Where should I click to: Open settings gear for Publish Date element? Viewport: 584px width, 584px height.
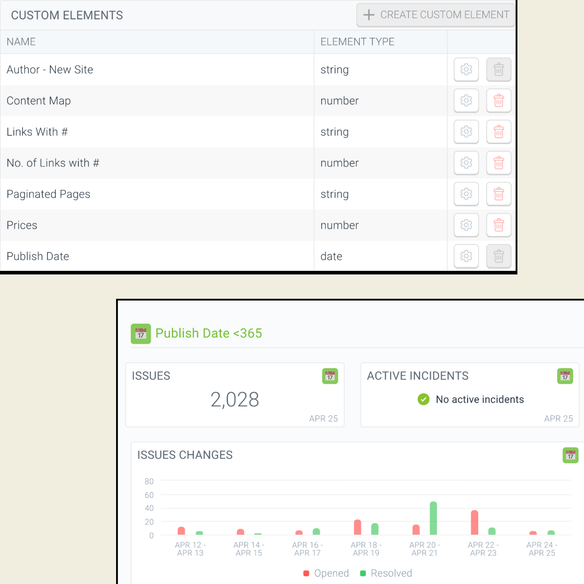[466, 256]
